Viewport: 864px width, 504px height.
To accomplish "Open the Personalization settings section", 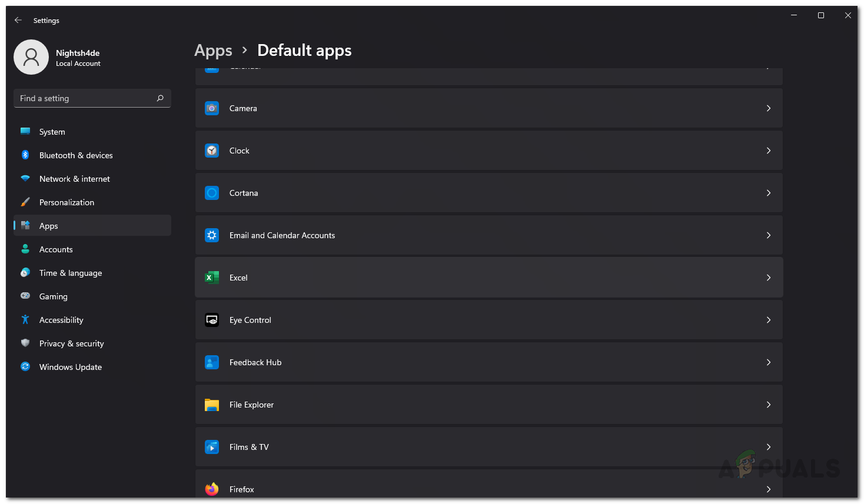I will 67,202.
